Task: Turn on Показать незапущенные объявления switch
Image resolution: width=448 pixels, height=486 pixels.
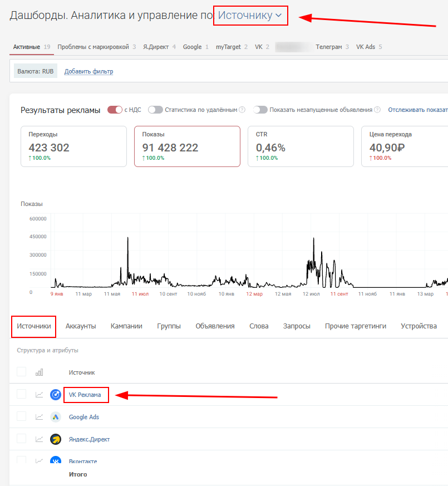Action: coord(260,110)
